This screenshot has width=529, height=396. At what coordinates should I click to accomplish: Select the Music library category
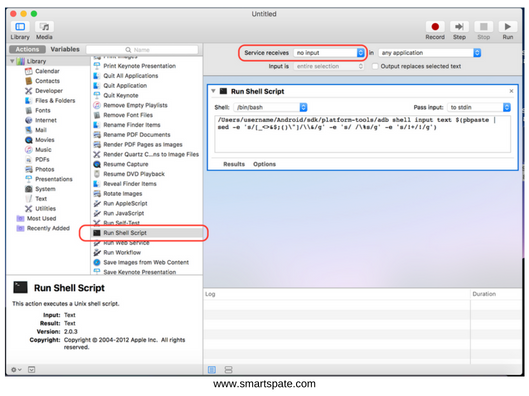(43, 149)
